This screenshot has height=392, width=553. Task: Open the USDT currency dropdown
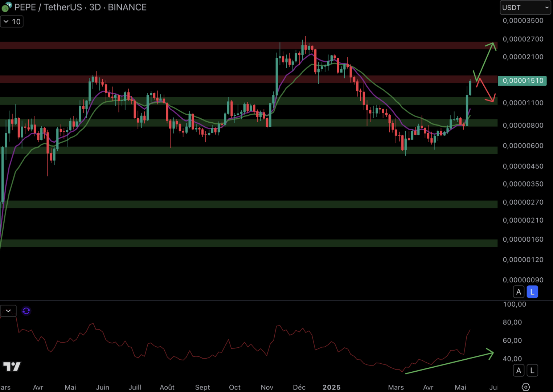(525, 8)
